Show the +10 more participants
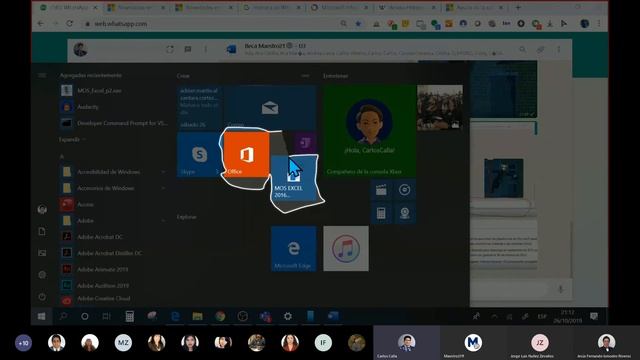Viewport: 640px width, 360px height. point(23,343)
